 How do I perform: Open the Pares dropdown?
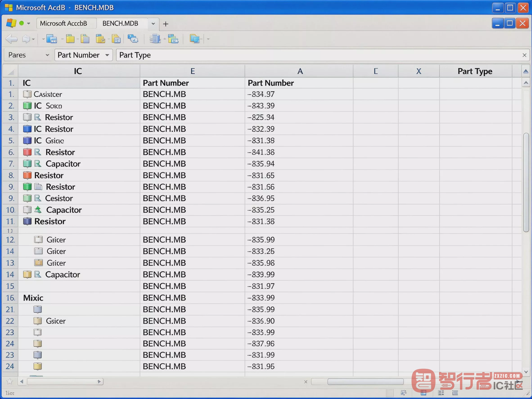[28, 55]
